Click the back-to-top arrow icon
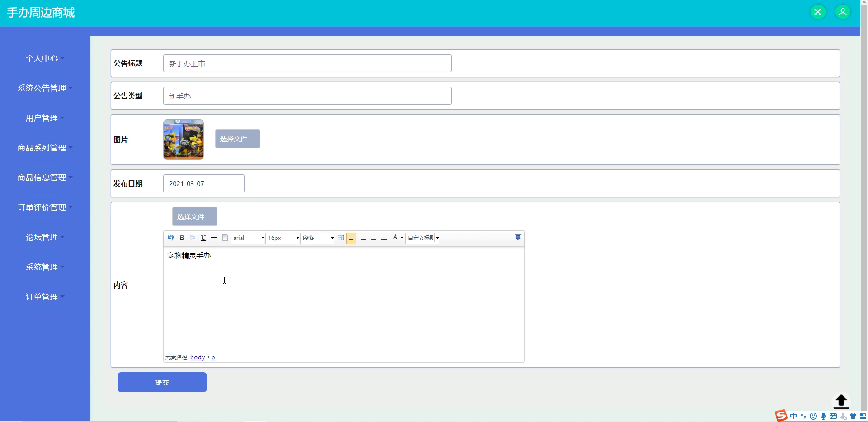The image size is (868, 422). (841, 401)
